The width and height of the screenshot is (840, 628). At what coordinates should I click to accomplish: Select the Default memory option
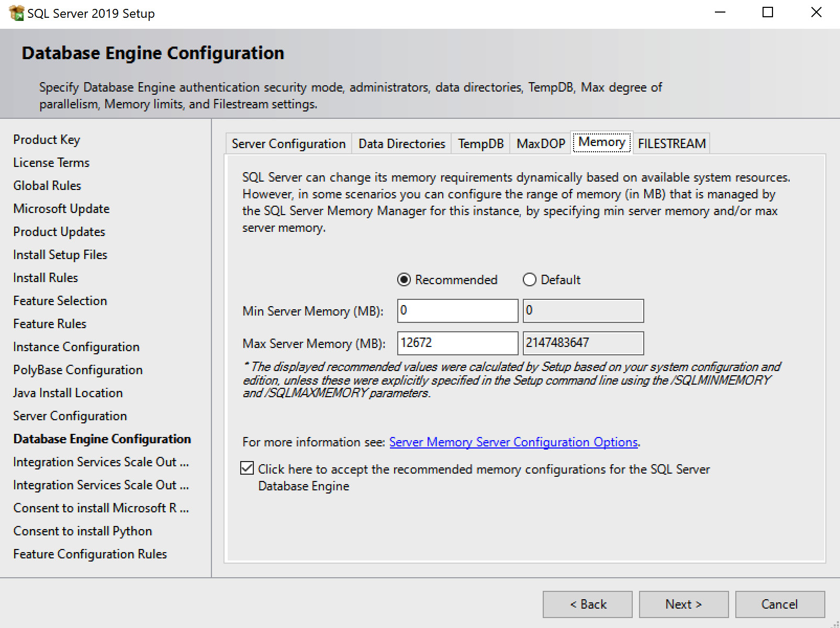tap(529, 280)
